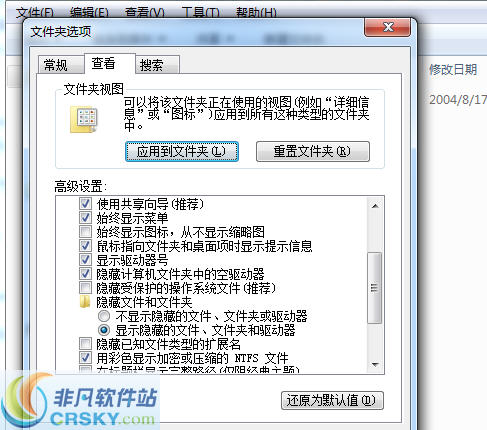Click the scroll down arrow of advanced settings list

[375, 364]
